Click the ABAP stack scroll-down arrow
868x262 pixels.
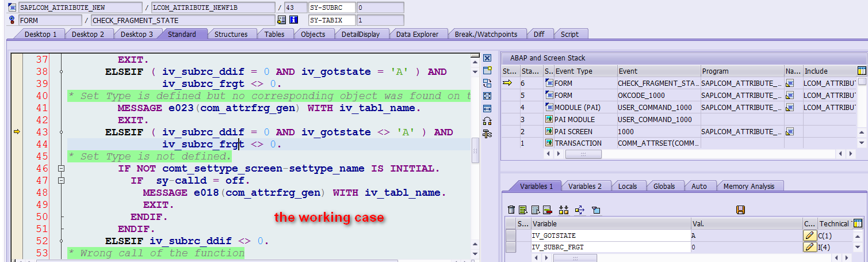click(862, 143)
